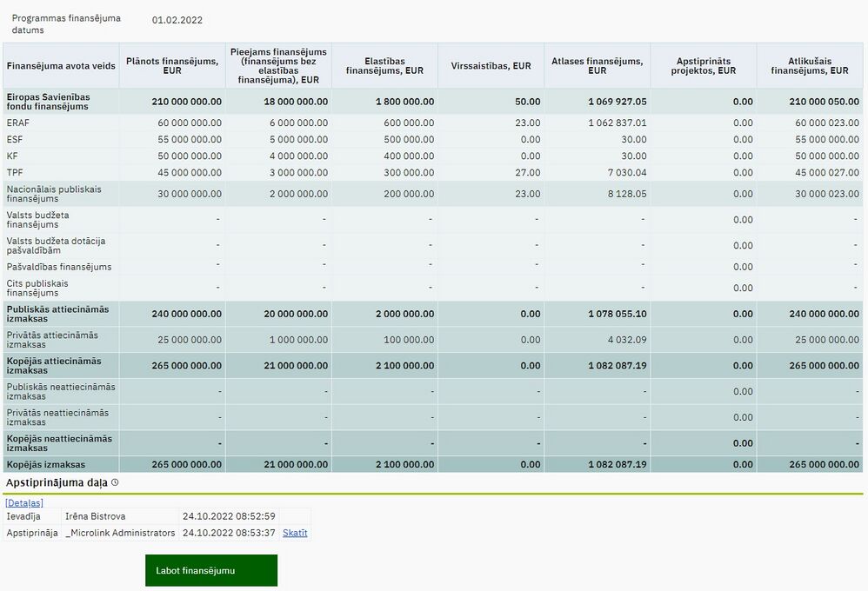Click the Publiskās attiecināmās izmaksas row label
This screenshot has width=868, height=591.
tap(57, 314)
